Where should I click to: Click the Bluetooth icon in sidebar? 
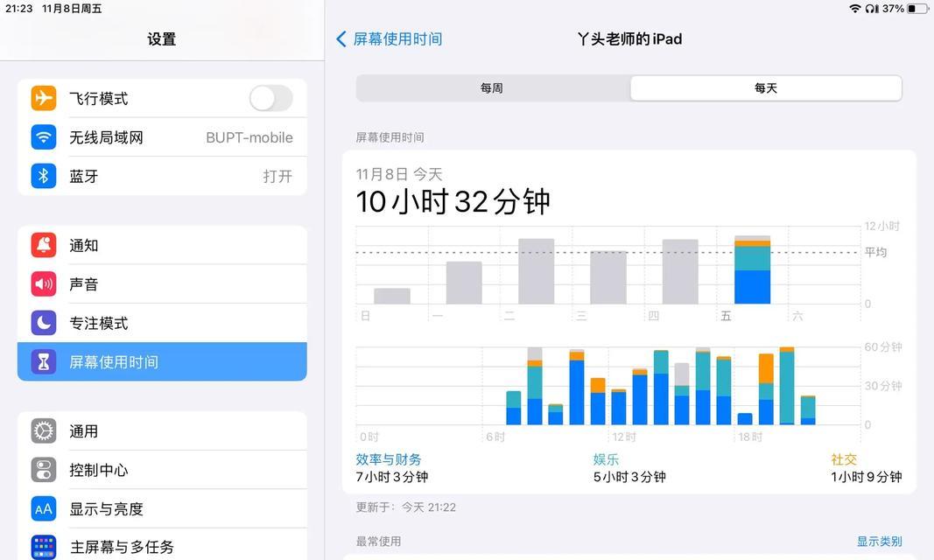click(x=43, y=176)
